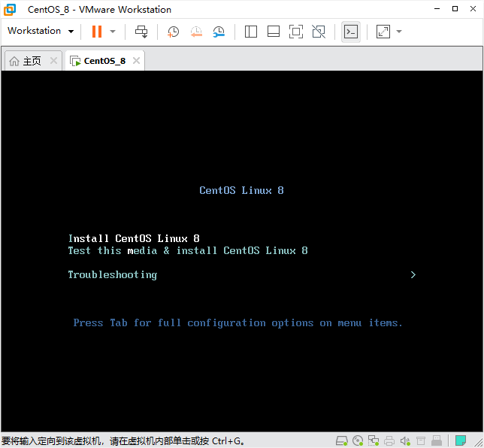
Task: Click the CD/DVD drive status icon
Action: 358,440
